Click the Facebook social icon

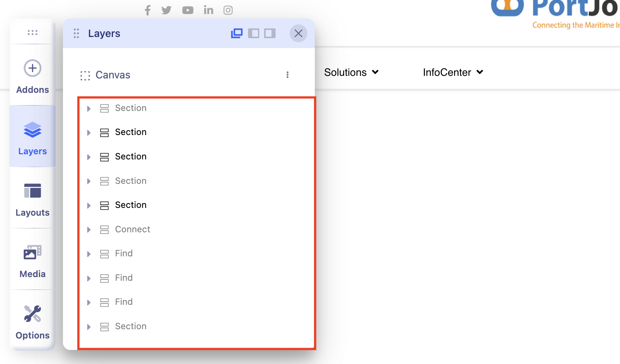147,10
